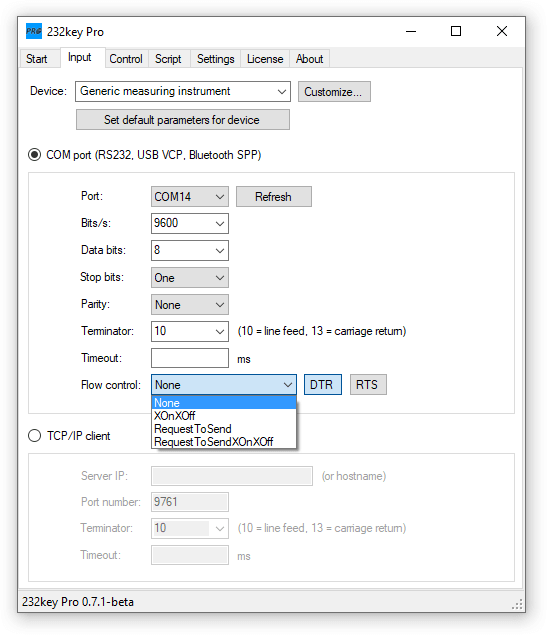This screenshot has width=547, height=635.
Task: Open the TCP/IP Terminator dropdown
Action: tap(189, 528)
